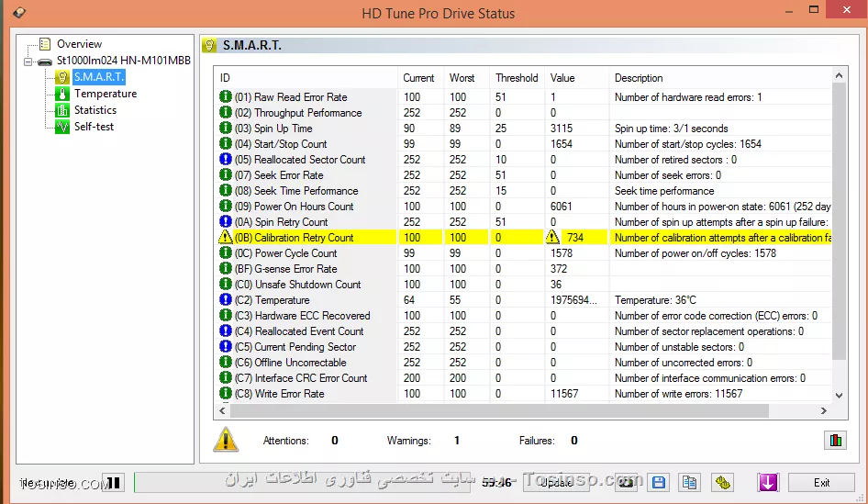
Task: Select the St1000lm024 HN-M101MBB drive
Action: 124,61
